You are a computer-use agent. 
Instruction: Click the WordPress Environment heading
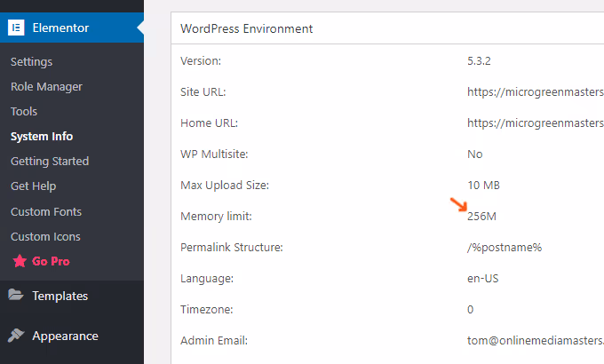[x=247, y=28]
